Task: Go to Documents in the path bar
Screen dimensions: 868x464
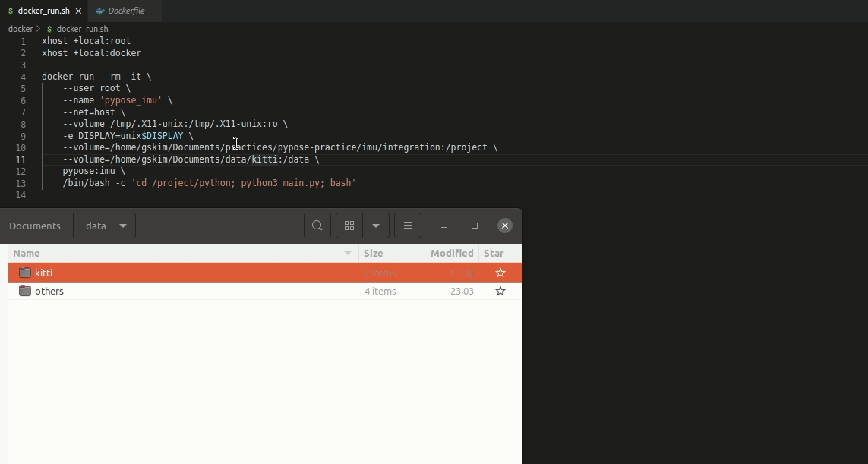Action: (x=35, y=226)
